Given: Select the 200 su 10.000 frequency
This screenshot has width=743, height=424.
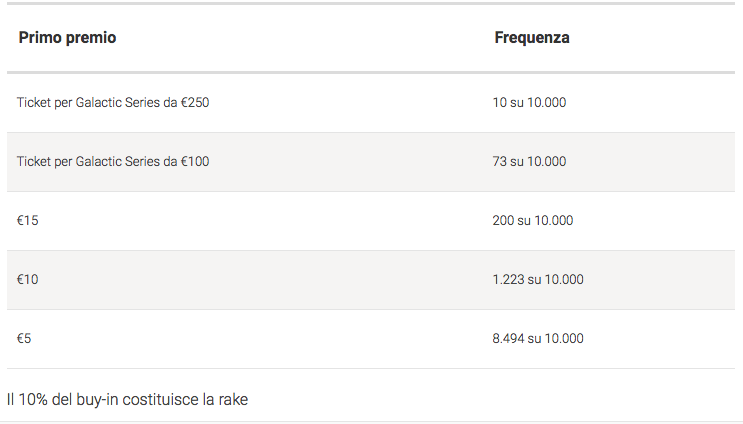Looking at the screenshot, I should coord(533,220).
